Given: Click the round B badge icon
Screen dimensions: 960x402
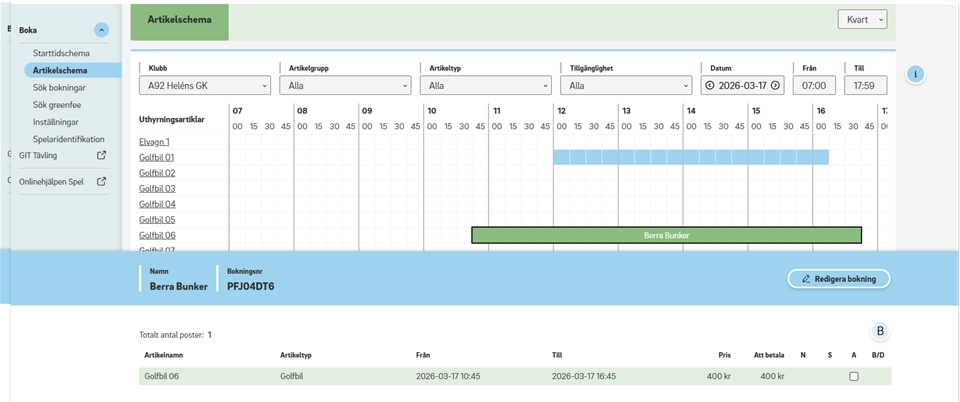Looking at the screenshot, I should coord(880,332).
